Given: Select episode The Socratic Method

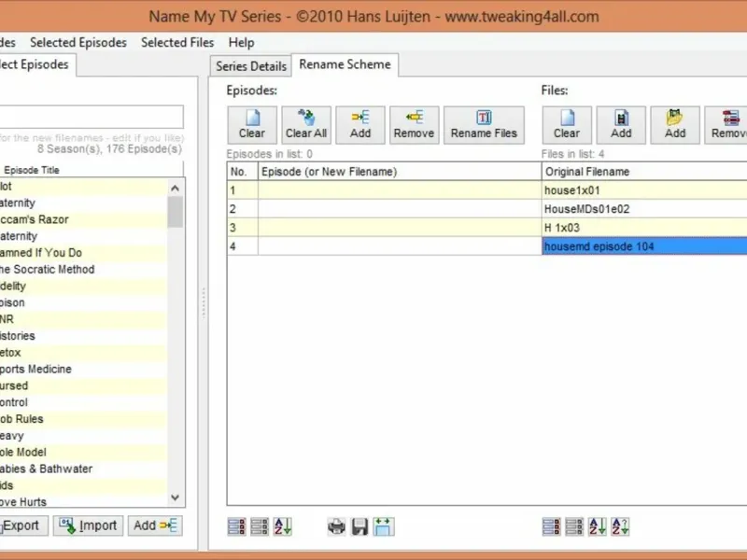Looking at the screenshot, I should point(83,270).
